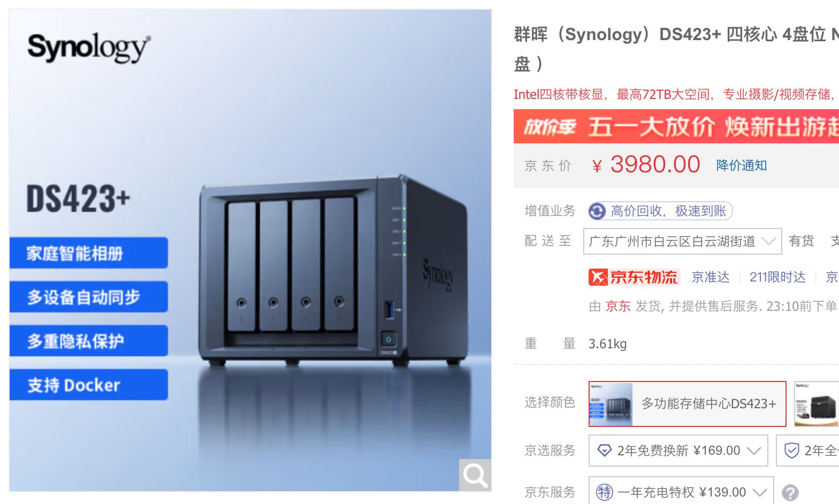Click the recycle icon beside 高价回收

click(x=597, y=211)
